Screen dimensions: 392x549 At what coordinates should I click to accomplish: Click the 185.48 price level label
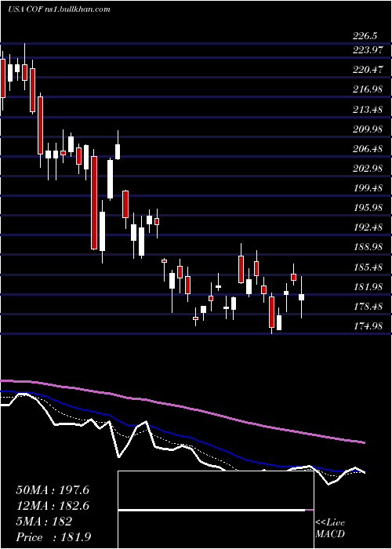pos(368,267)
